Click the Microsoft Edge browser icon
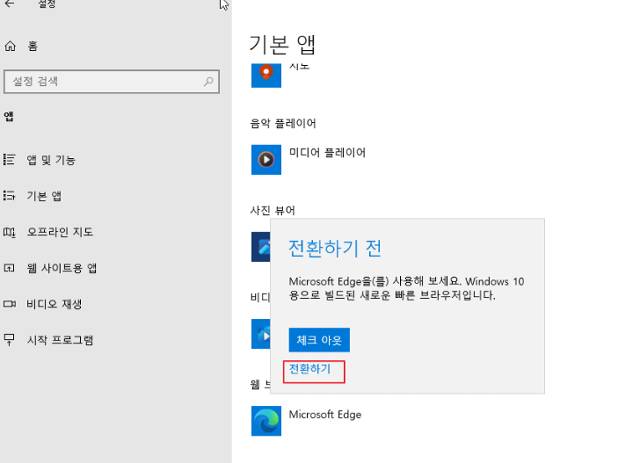Viewport: 640px width, 463px height. click(x=266, y=421)
